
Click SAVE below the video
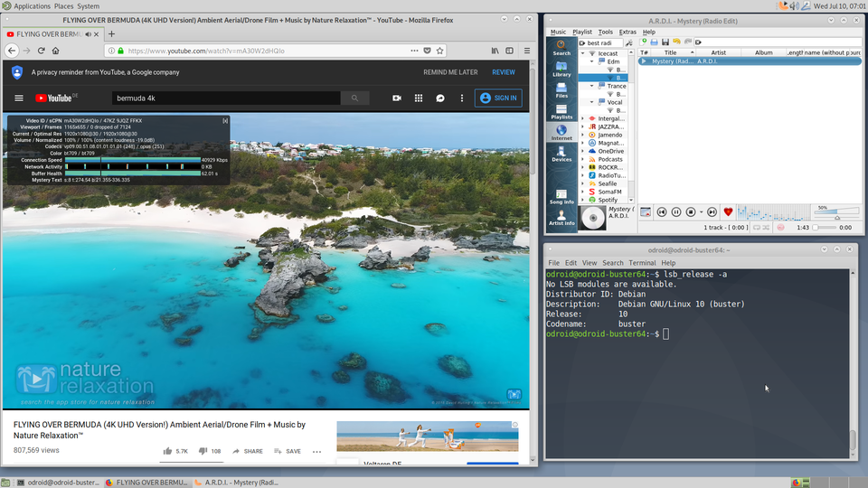288,452
